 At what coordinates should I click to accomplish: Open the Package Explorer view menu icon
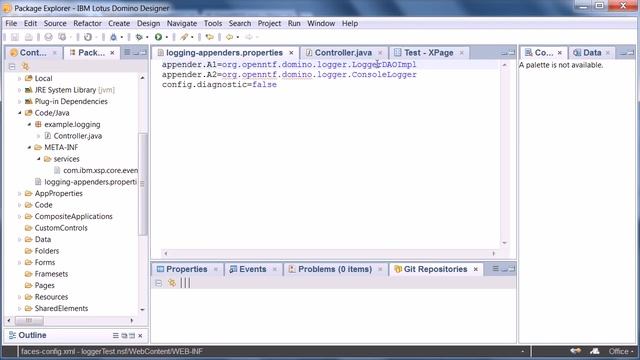[127, 52]
